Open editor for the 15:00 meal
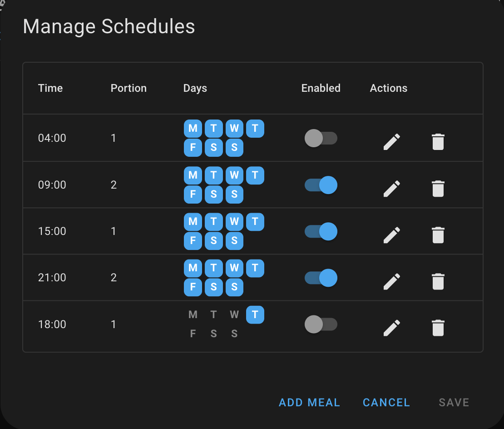The width and height of the screenshot is (504, 429). 392,235
